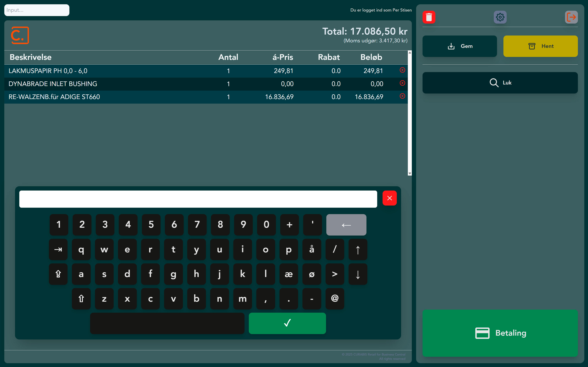The image size is (588, 367).
Task: Focus the keyboard text entry field
Action: point(198,199)
